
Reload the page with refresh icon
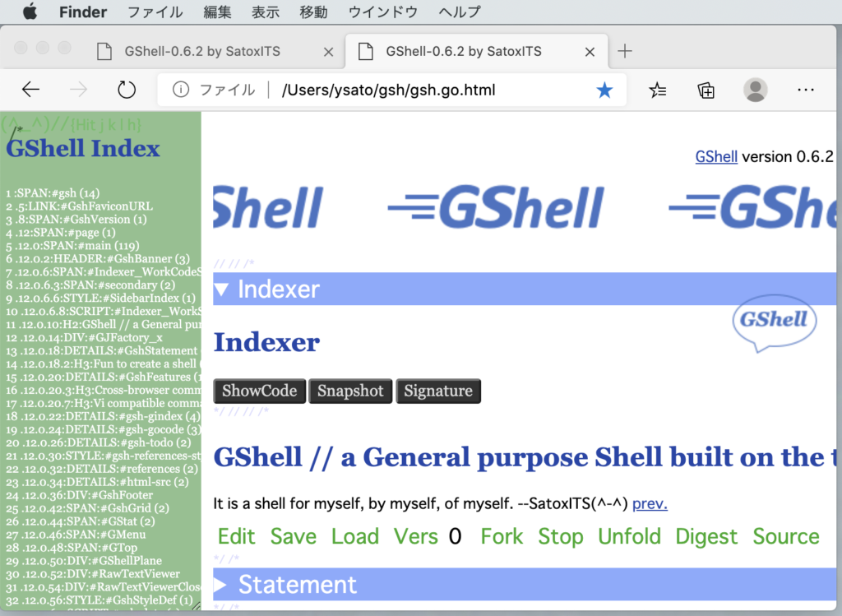click(x=126, y=90)
